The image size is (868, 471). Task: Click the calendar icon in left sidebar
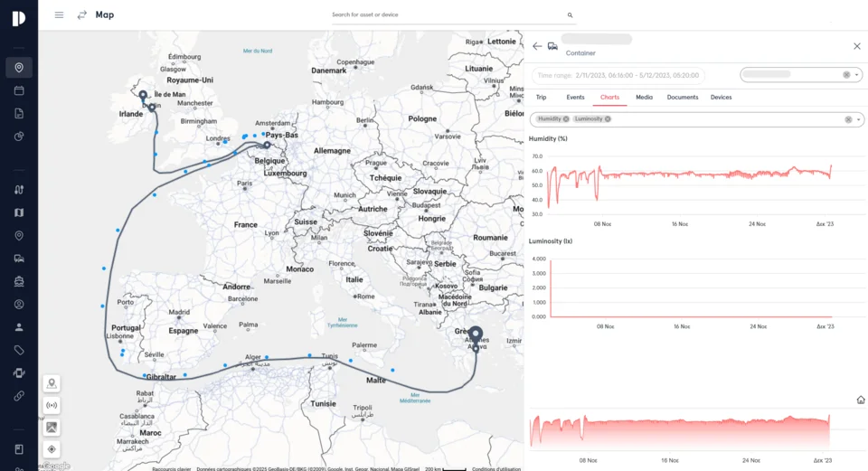click(19, 90)
